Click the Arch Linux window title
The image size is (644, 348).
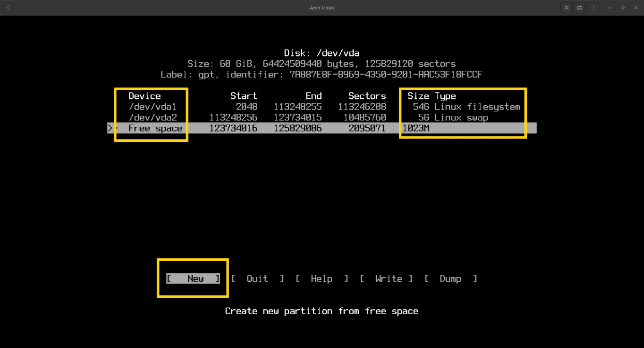coord(322,8)
